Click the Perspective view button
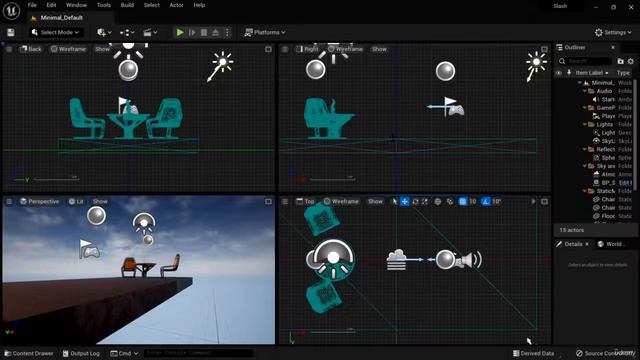The height and width of the screenshot is (360, 640). (x=40, y=201)
